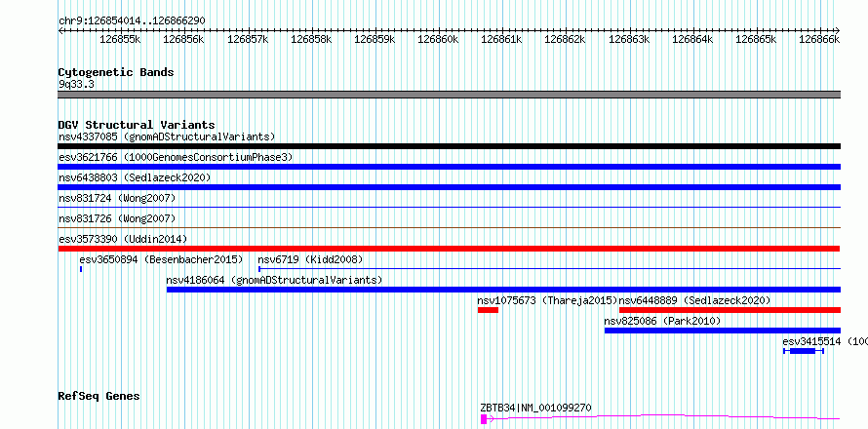
Task: Open the nsv831724 (Wong2007) label
Action: point(117,198)
